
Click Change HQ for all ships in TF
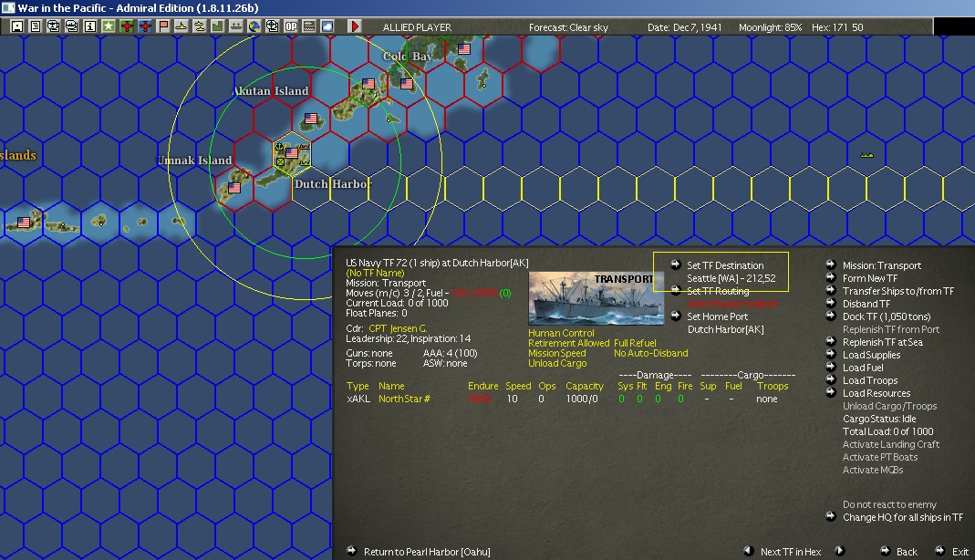pyautogui.click(x=903, y=517)
